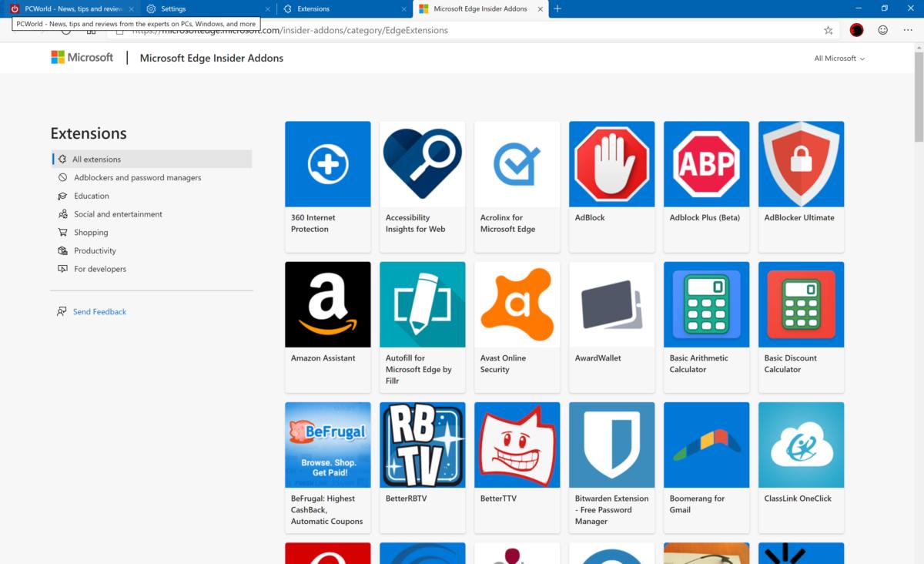This screenshot has width=924, height=564.
Task: Open the BetterRBTV icon
Action: pos(422,445)
